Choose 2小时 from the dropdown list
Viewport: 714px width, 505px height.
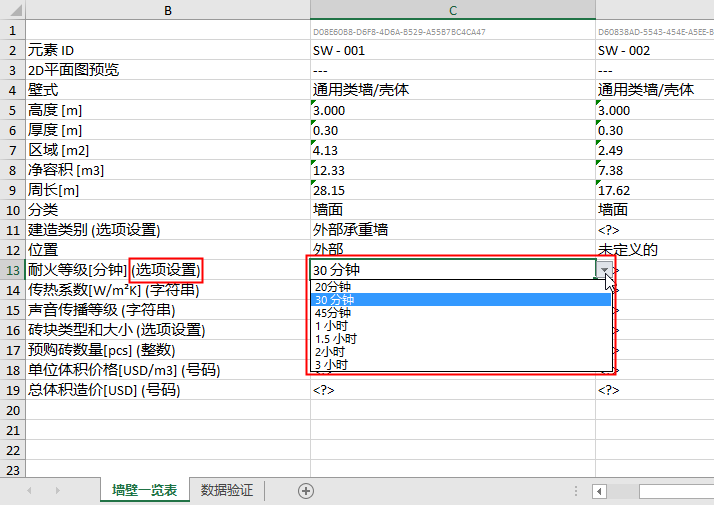coord(461,352)
